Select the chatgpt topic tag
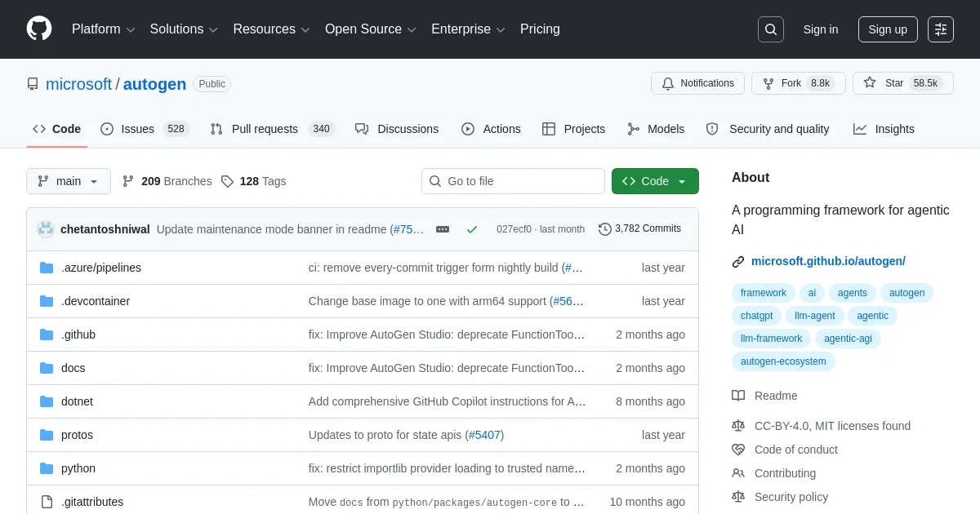Screen dimensions: 980x514 (x=756, y=316)
